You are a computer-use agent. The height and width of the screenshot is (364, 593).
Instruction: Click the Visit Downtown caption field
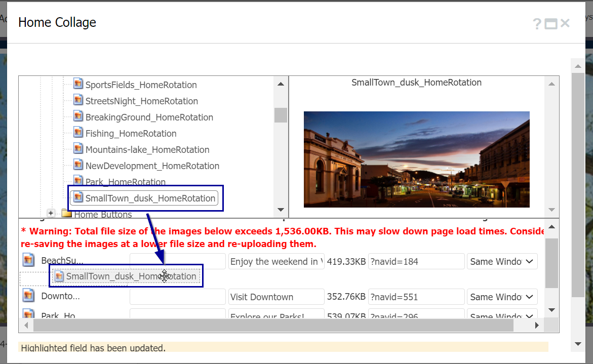(x=276, y=297)
